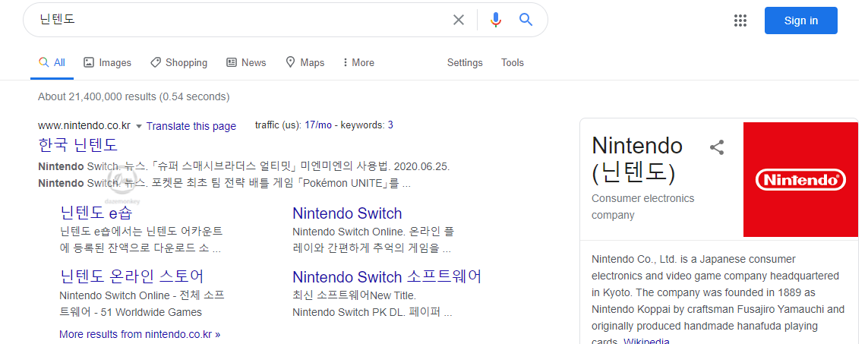Open the Wikipedia link in knowledge panel
Image resolution: width=868 pixels, height=344 pixels.
pyautogui.click(x=646, y=341)
